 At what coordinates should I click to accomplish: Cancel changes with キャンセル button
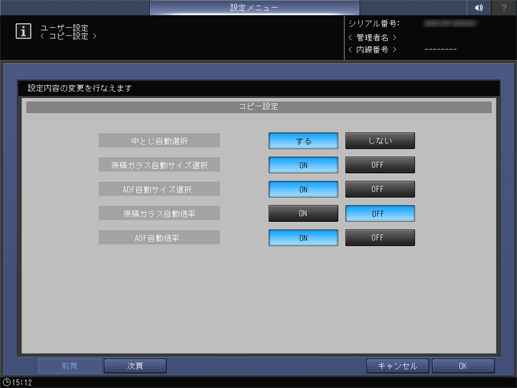coord(397,366)
